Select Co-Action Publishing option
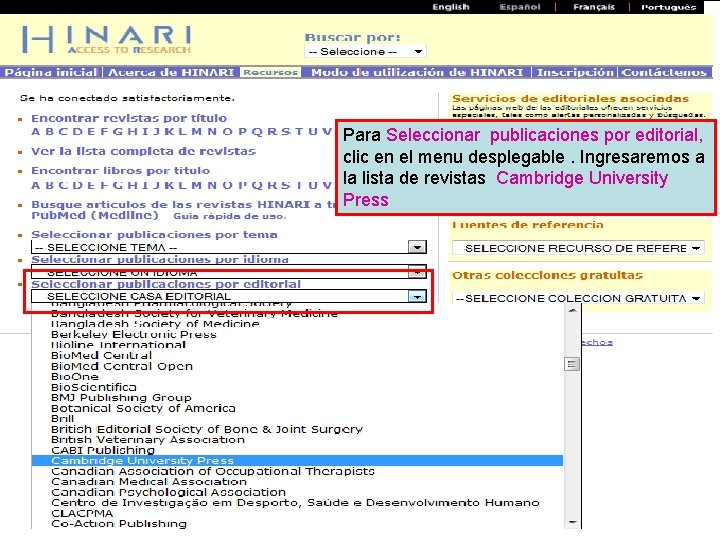Image resolution: width=720 pixels, height=540 pixels. click(119, 524)
